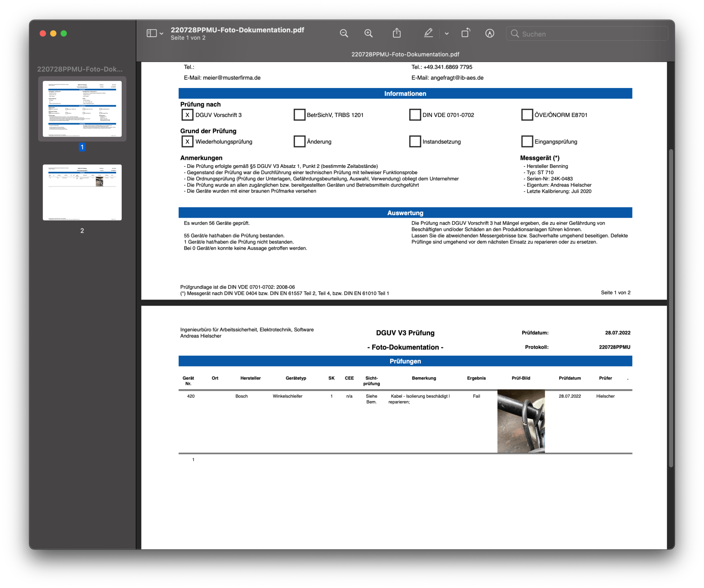Uncheck the DGUV Vorschrift 3 checkbox
The width and height of the screenshot is (704, 588).
tap(187, 115)
